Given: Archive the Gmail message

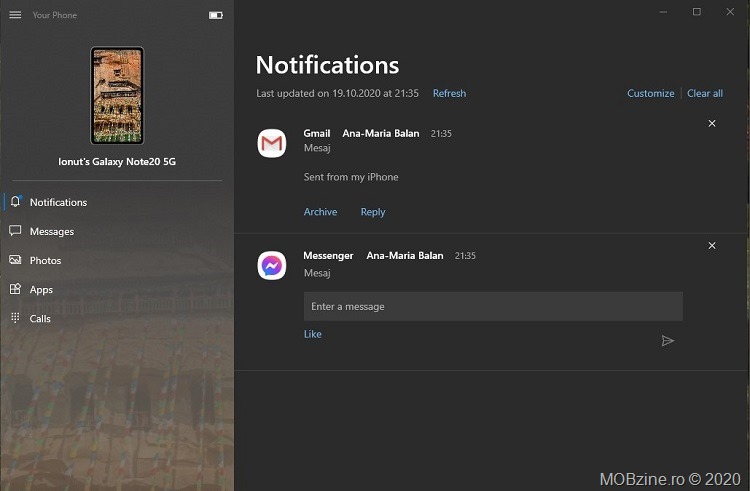Looking at the screenshot, I should (x=320, y=212).
